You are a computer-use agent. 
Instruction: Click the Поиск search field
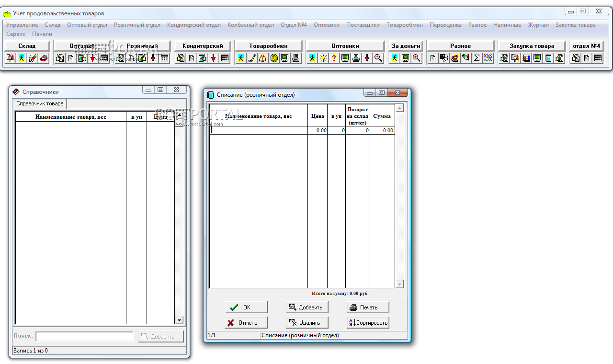[84, 337]
